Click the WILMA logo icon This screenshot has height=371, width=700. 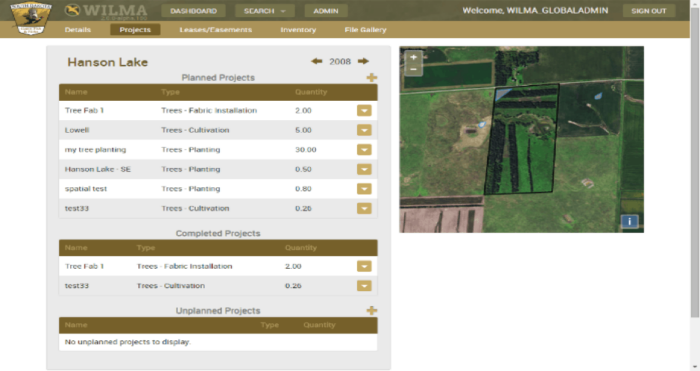[x=72, y=10]
